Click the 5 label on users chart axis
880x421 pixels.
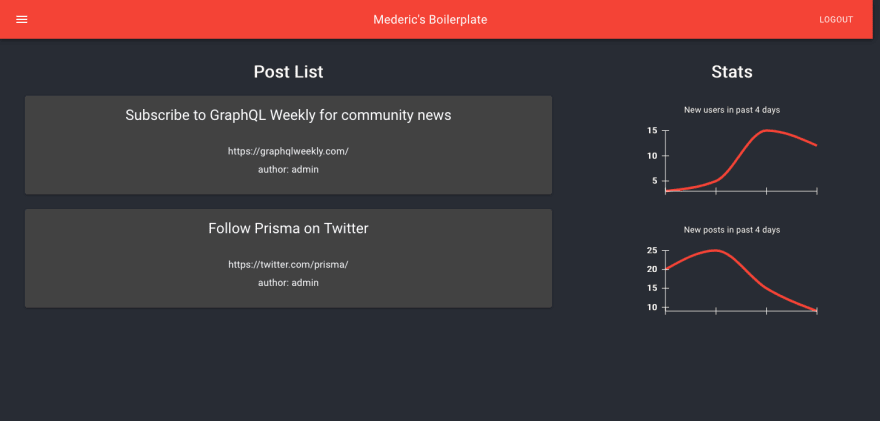pyautogui.click(x=654, y=181)
